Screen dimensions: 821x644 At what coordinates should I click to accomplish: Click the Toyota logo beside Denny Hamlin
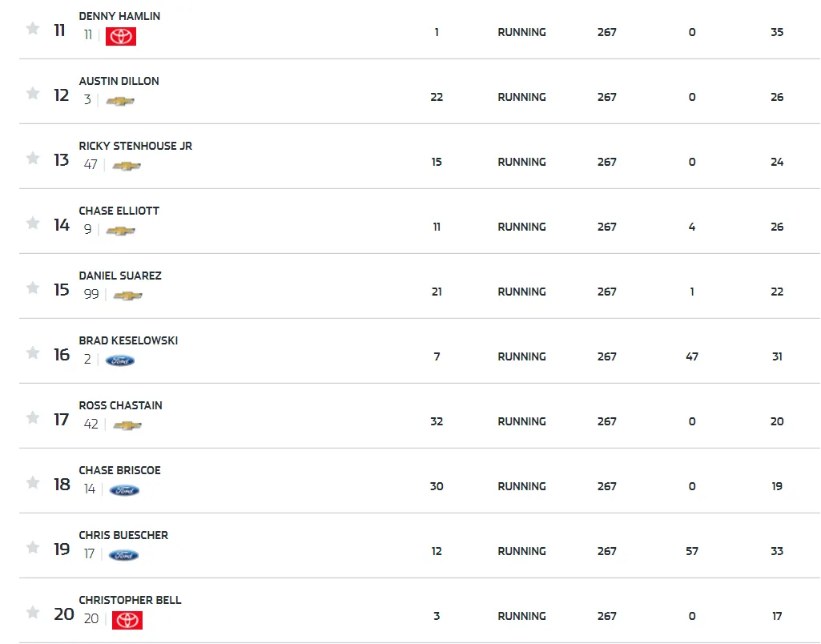click(121, 36)
